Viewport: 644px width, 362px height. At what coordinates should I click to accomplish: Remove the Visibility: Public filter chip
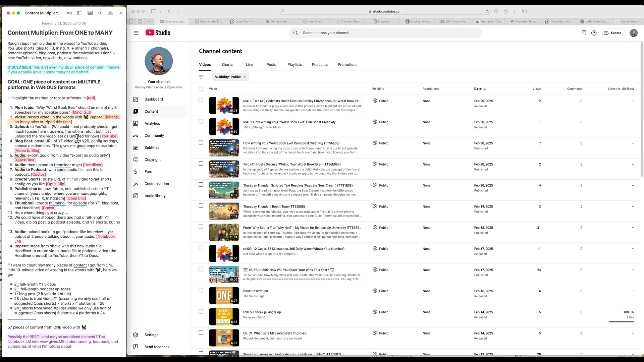pos(245,77)
